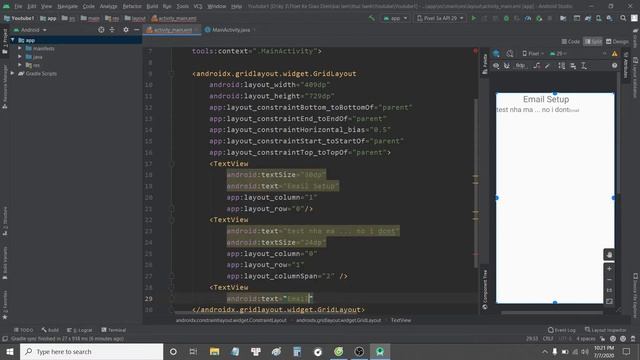Open the Pixel 3a API 29 device dropdown
The width and height of the screenshot is (640, 360).
pos(440,18)
